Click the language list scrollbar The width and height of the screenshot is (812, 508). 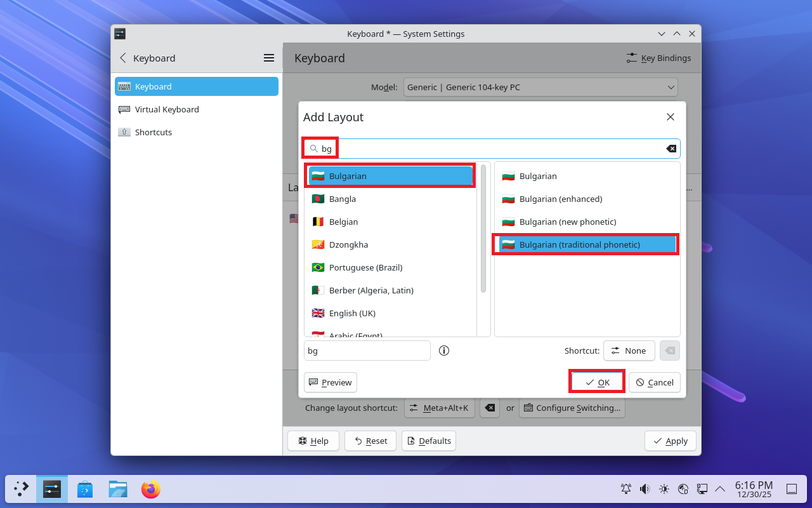tap(483, 229)
